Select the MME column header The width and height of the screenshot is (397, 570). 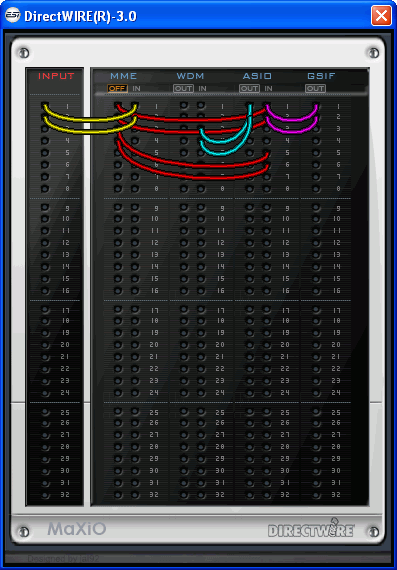coord(124,76)
